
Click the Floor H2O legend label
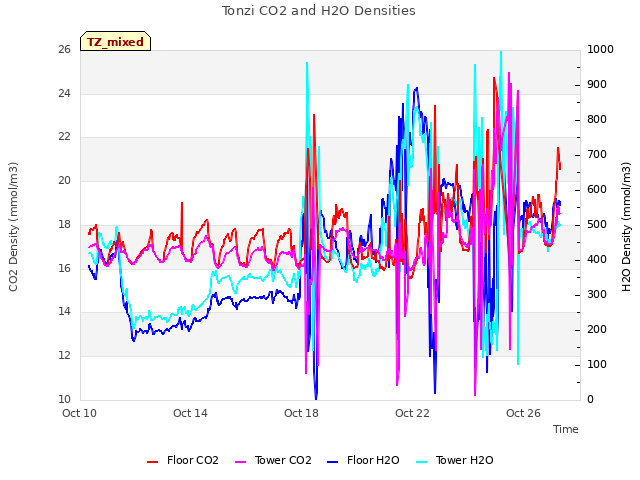[x=373, y=460]
